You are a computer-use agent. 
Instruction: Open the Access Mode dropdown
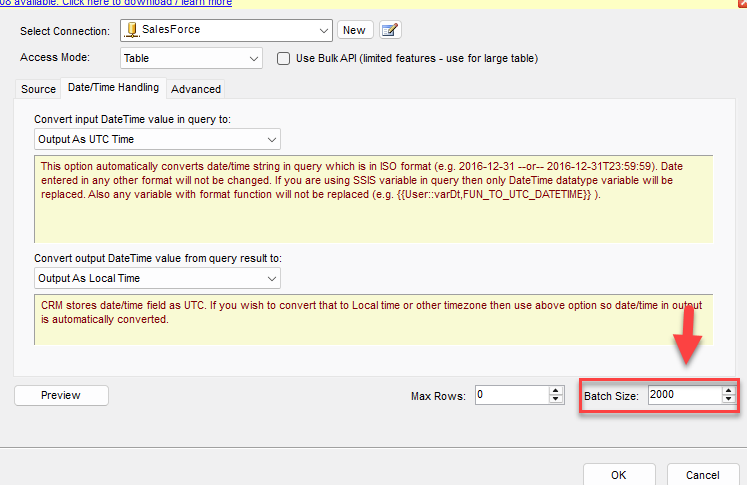(253, 58)
